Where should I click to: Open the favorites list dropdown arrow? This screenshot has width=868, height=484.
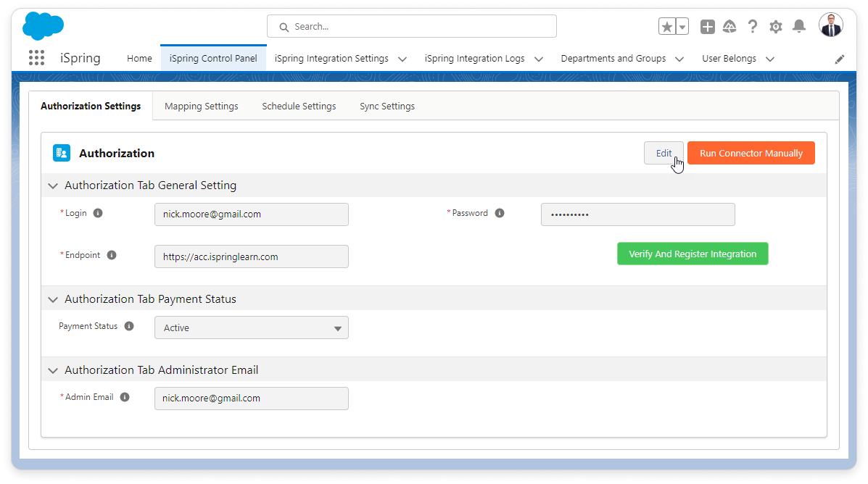[x=682, y=27]
